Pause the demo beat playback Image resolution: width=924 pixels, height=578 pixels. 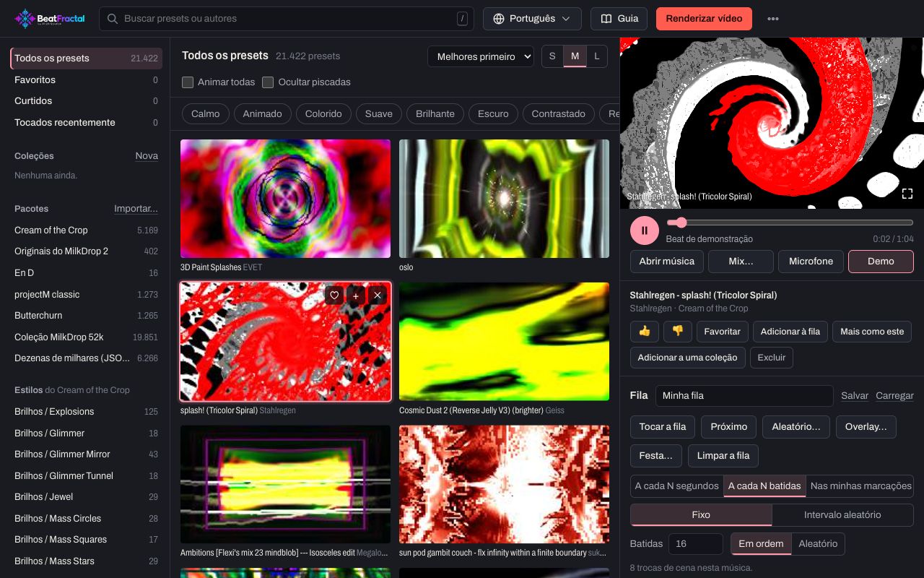pyautogui.click(x=645, y=230)
